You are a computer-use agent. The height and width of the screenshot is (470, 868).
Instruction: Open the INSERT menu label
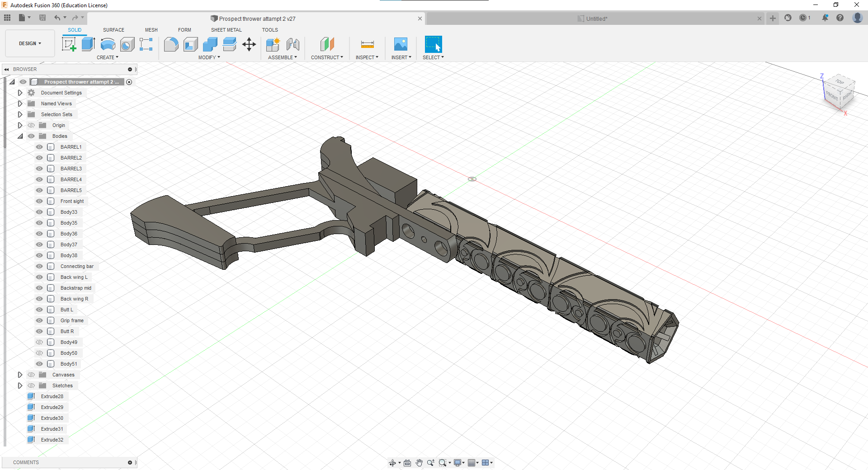[x=401, y=57]
